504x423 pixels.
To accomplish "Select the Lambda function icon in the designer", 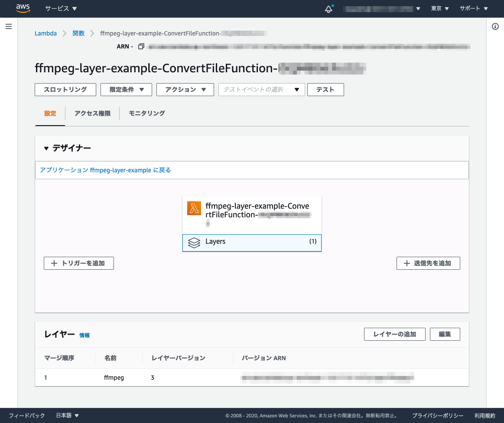I will 194,208.
